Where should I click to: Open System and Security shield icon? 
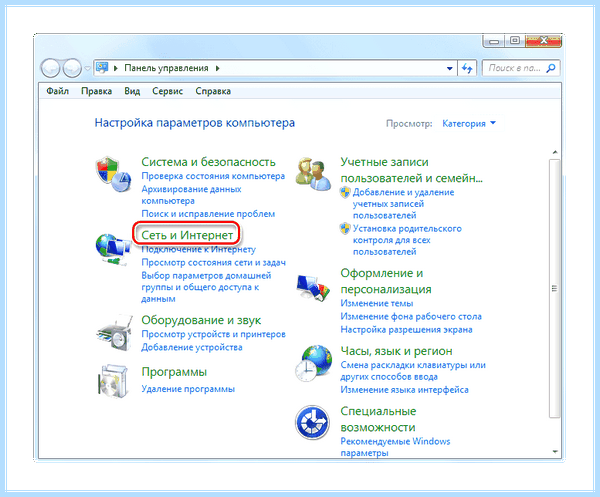[x=113, y=174]
